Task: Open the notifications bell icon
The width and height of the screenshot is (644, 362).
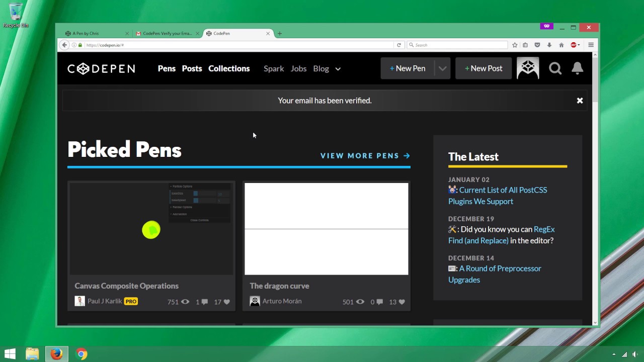Action: point(578,68)
